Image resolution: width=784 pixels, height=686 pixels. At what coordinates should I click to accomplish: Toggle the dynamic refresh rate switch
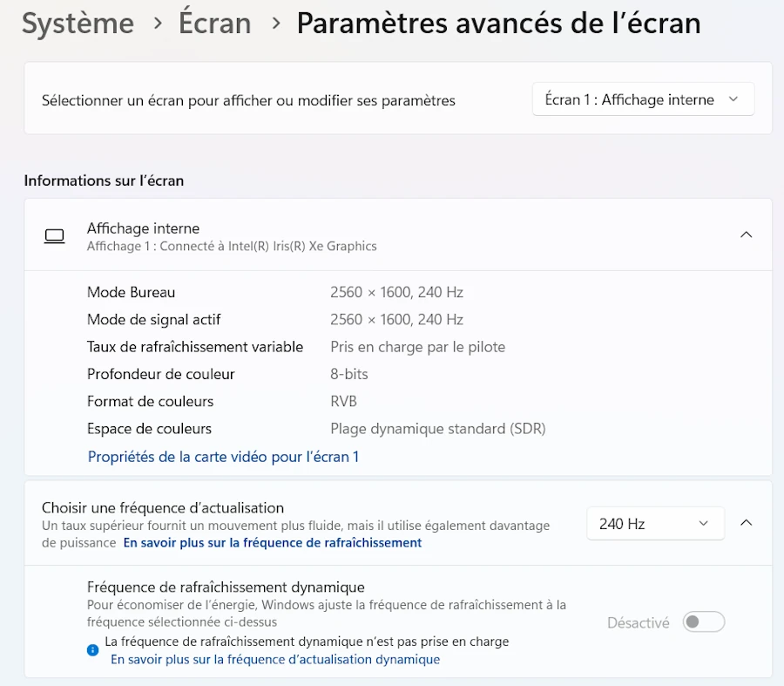coord(704,622)
